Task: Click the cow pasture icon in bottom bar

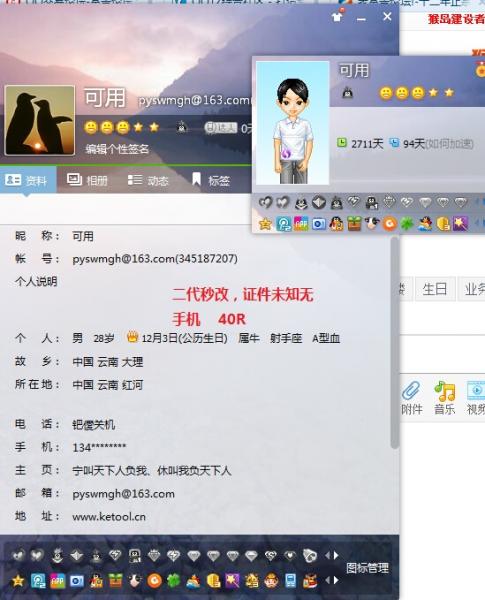Action: click(134, 581)
